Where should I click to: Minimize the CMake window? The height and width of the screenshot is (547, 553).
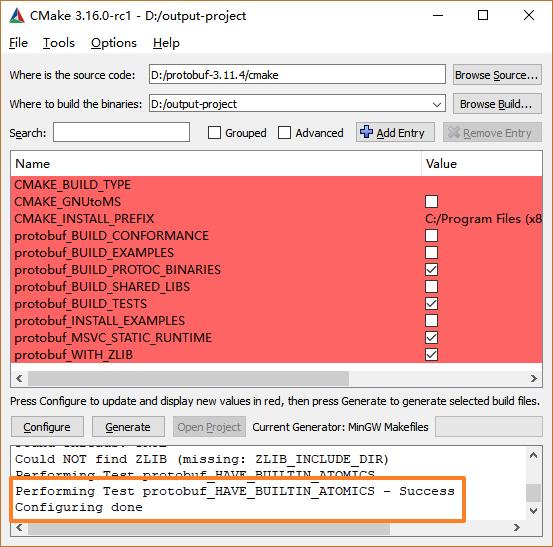438,16
